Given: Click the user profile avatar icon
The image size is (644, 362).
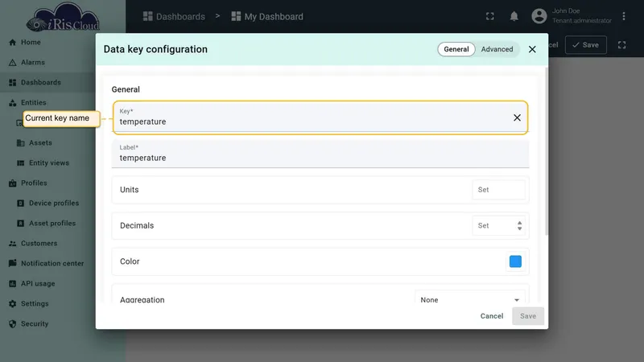Looking at the screenshot, I should click(x=539, y=16).
